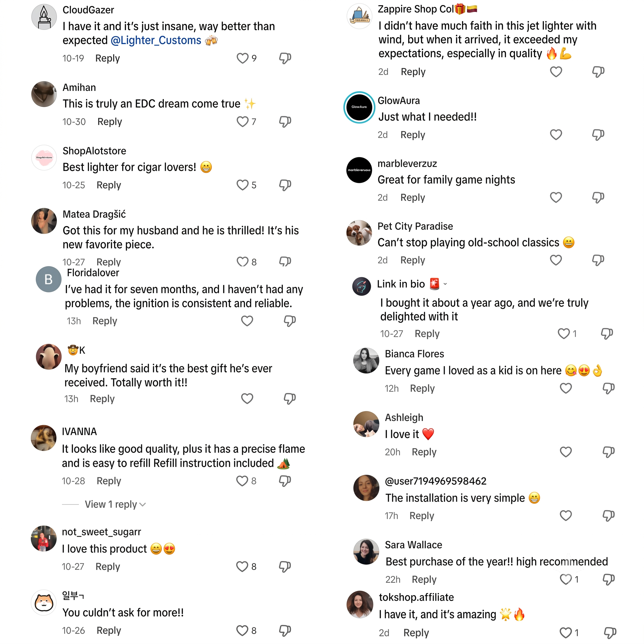Screen dimensions: 644x644
Task: Open the @Lighter_Customs mention link
Action: 156,40
